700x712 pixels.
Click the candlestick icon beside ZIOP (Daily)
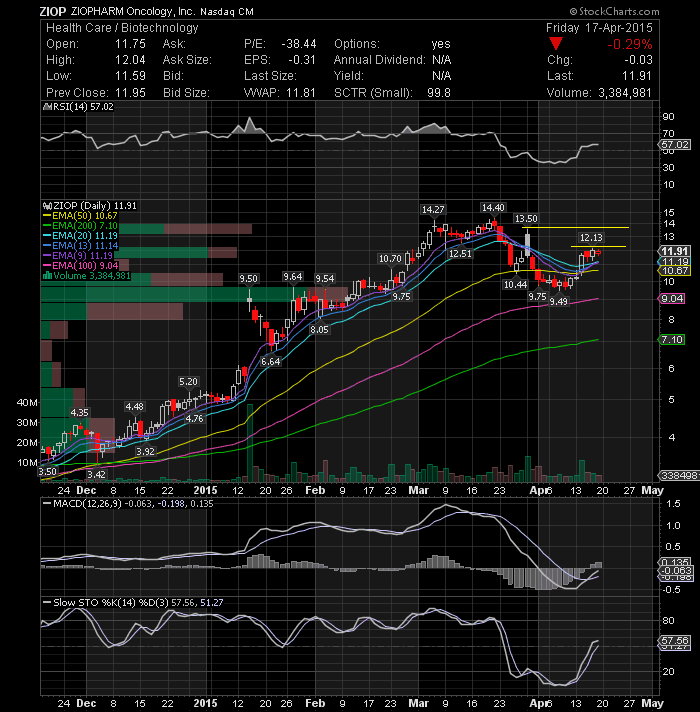coord(47,206)
